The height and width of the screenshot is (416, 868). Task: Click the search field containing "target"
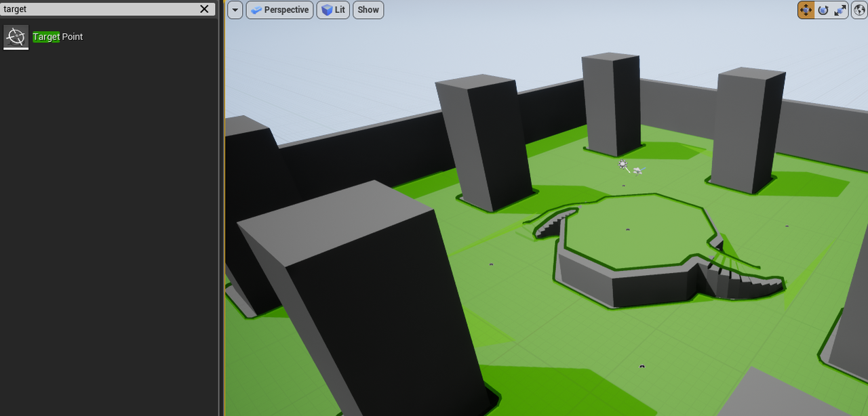(x=98, y=9)
